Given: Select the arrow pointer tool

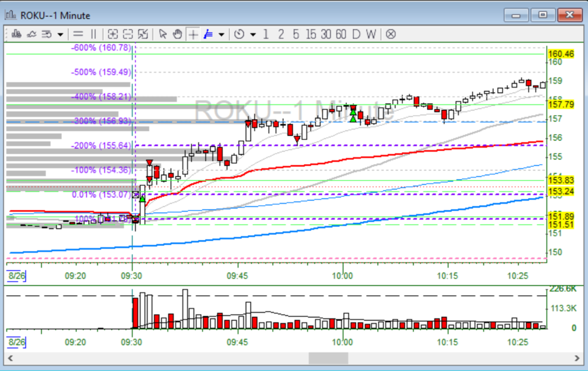Looking at the screenshot, I should pos(163,34).
